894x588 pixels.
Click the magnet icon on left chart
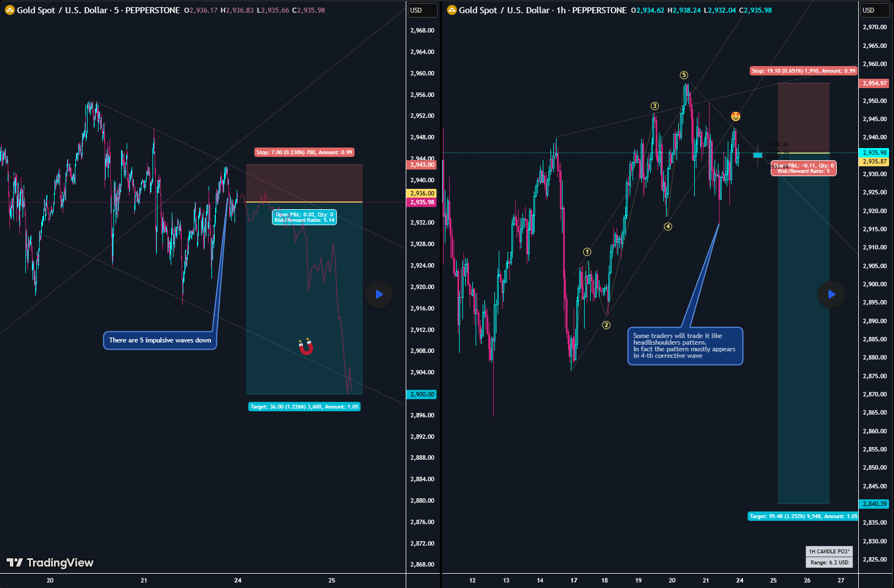[306, 346]
